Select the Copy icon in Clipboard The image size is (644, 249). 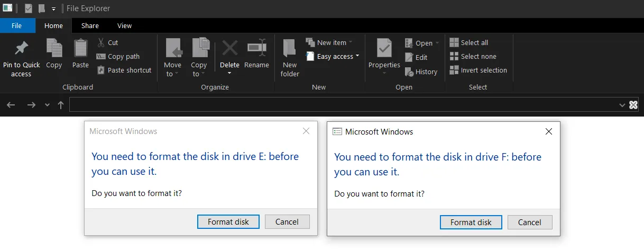54,48
